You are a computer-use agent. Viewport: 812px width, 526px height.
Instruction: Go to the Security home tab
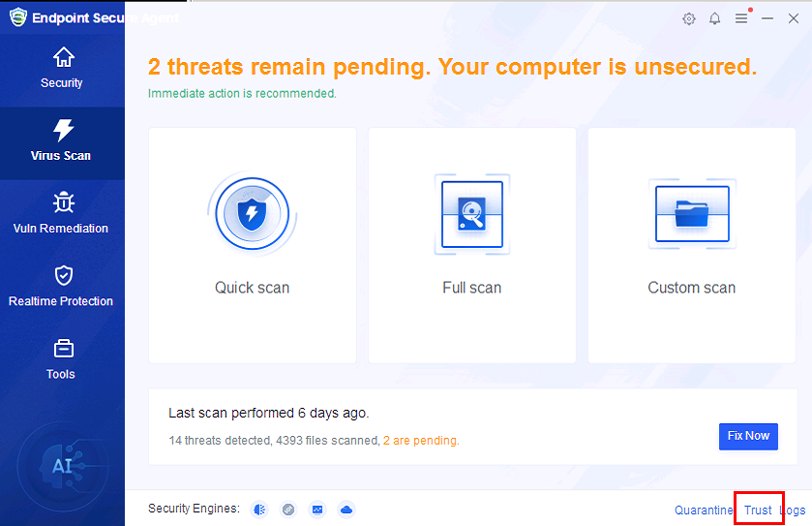tap(62, 68)
